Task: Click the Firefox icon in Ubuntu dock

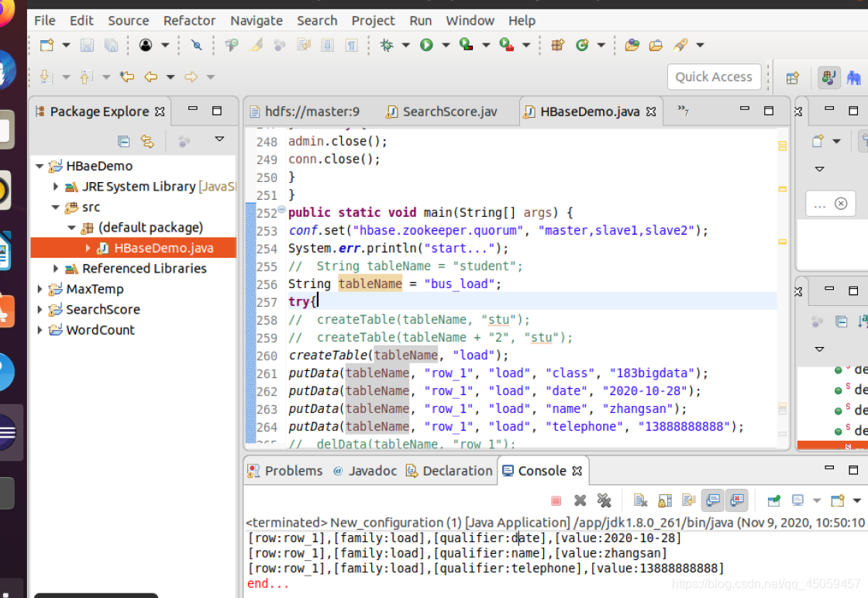Action: pyautogui.click(x=5, y=12)
